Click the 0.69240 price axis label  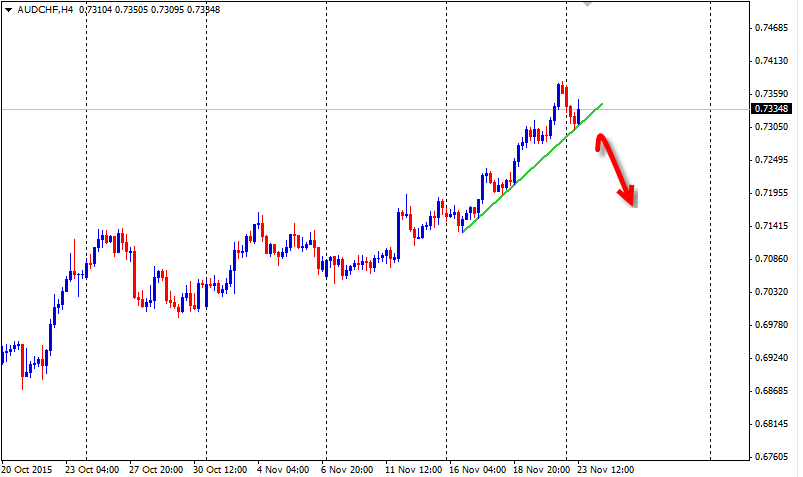click(x=772, y=358)
